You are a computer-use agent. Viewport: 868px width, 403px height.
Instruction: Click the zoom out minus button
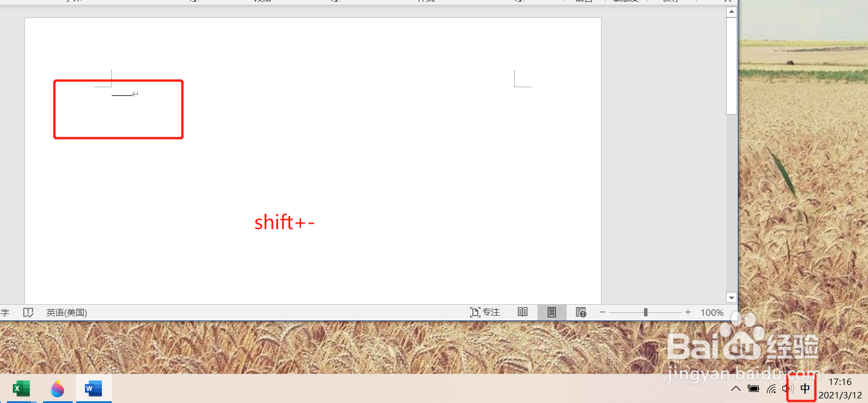pos(603,312)
